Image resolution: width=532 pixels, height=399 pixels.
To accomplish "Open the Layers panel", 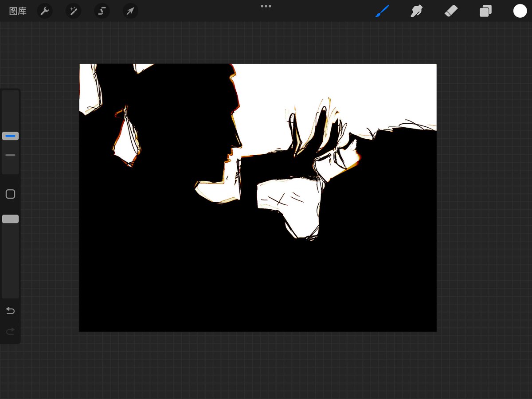I will point(485,11).
